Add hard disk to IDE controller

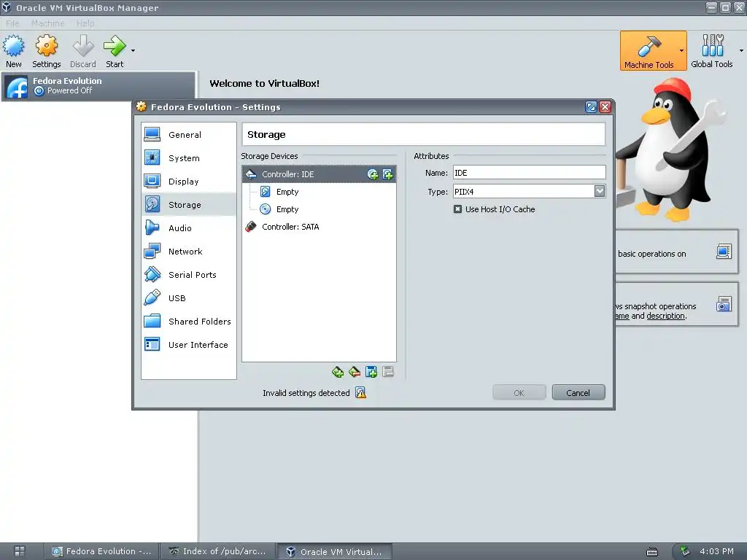point(388,175)
